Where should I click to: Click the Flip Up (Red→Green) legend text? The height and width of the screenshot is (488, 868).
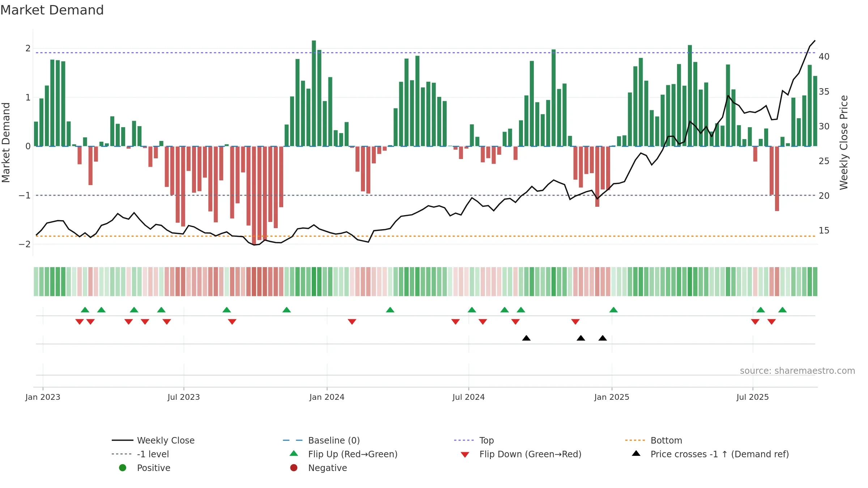point(353,454)
